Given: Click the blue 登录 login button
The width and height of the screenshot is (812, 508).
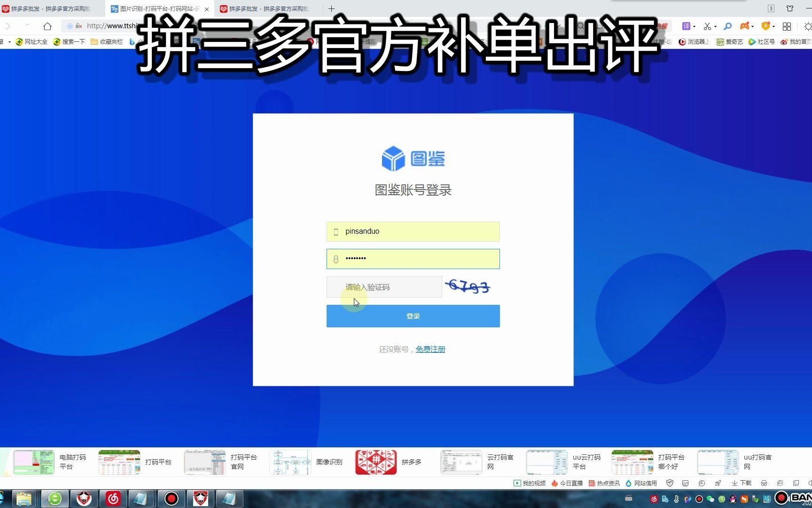Looking at the screenshot, I should (x=413, y=316).
